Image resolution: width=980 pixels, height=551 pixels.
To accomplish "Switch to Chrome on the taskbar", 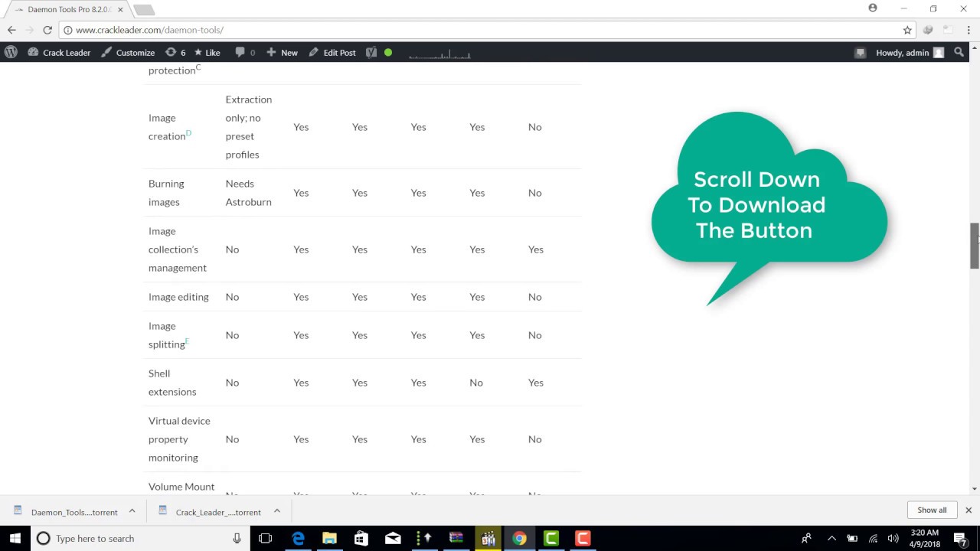I will tap(519, 539).
